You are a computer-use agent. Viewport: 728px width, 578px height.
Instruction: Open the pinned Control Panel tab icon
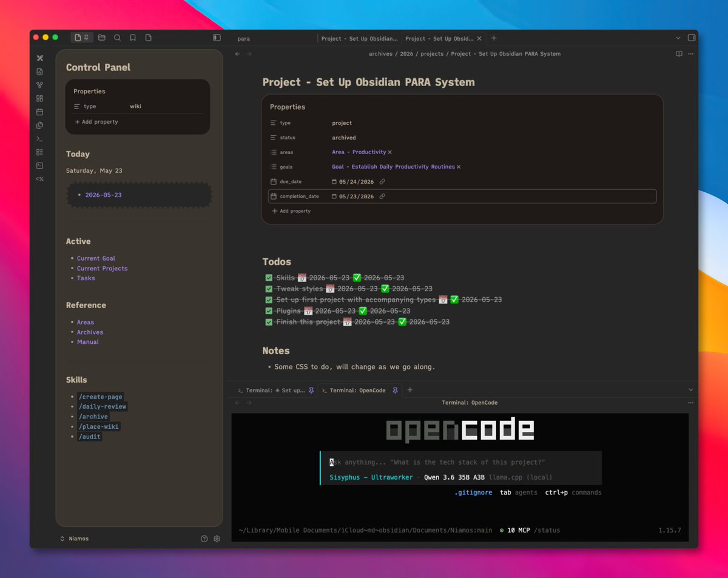[x=81, y=38]
